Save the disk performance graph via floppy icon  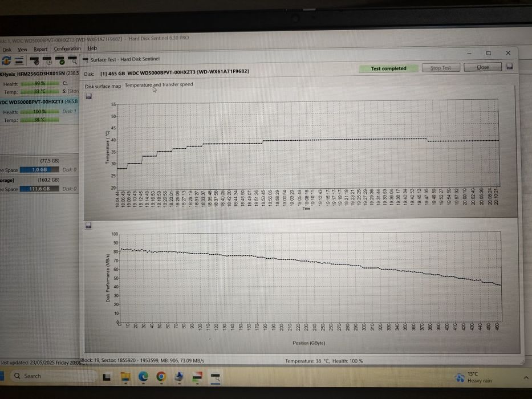click(x=88, y=225)
